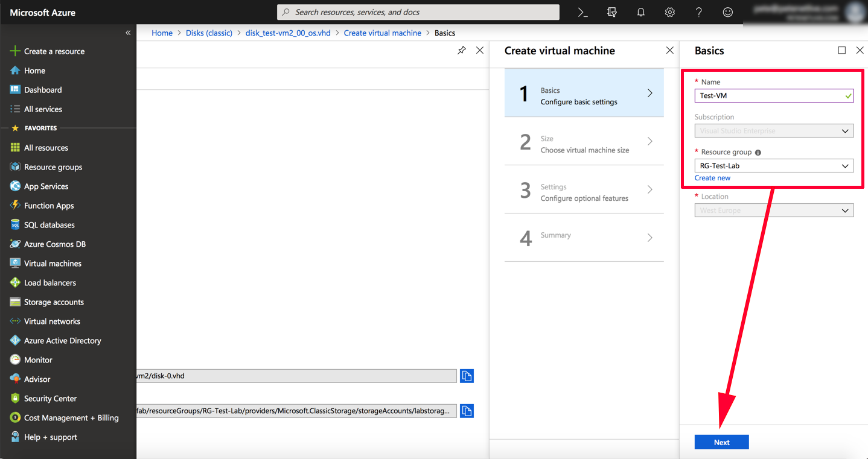
Task: Click the Microsoft Azure portal title
Action: 42,12
